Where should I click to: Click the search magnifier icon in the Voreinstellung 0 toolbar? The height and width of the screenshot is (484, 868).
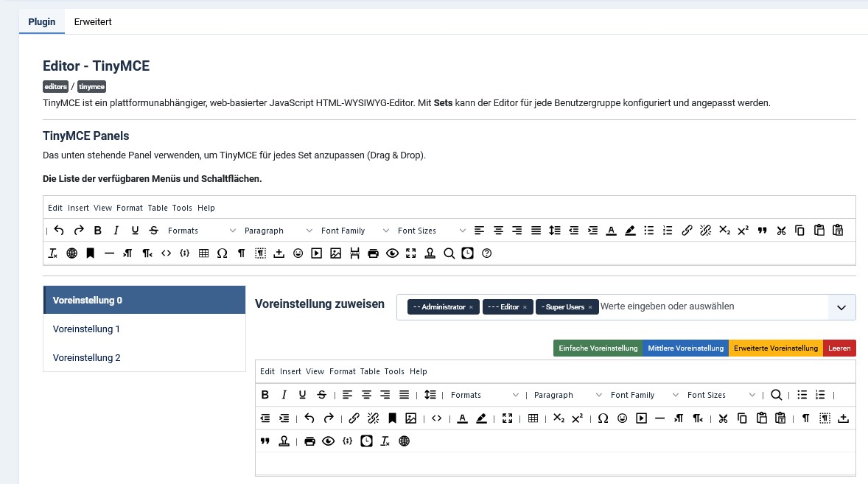coord(776,395)
